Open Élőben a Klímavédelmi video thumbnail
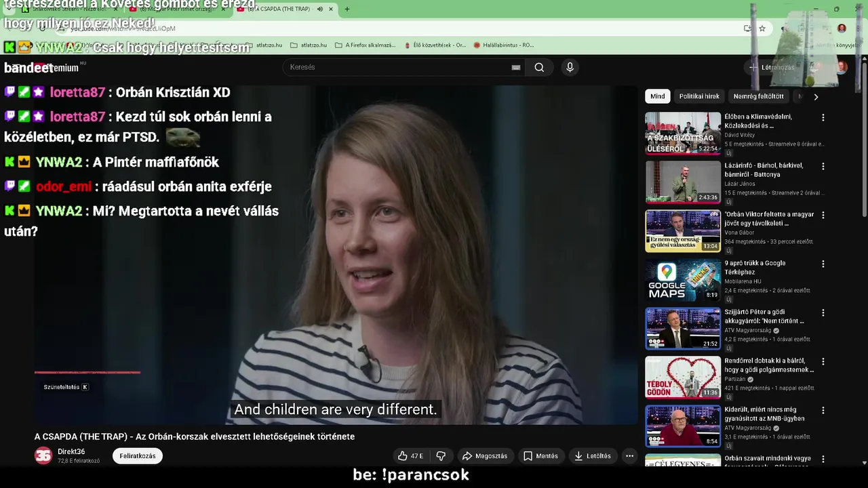 click(683, 134)
